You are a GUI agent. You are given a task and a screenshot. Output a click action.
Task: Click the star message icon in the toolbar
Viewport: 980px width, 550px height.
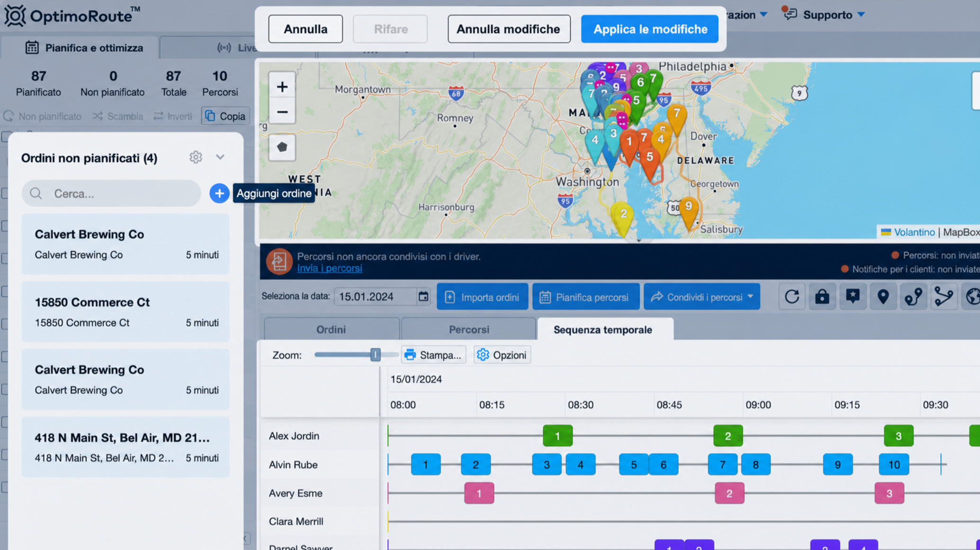tap(853, 297)
